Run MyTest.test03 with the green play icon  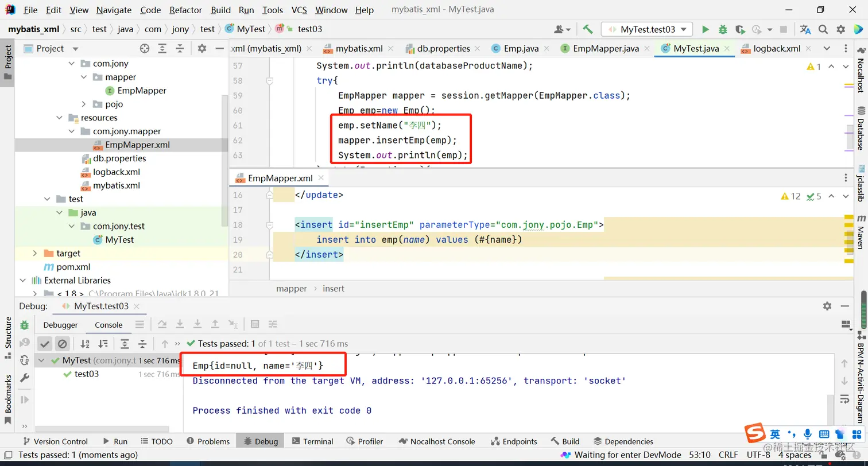point(706,29)
